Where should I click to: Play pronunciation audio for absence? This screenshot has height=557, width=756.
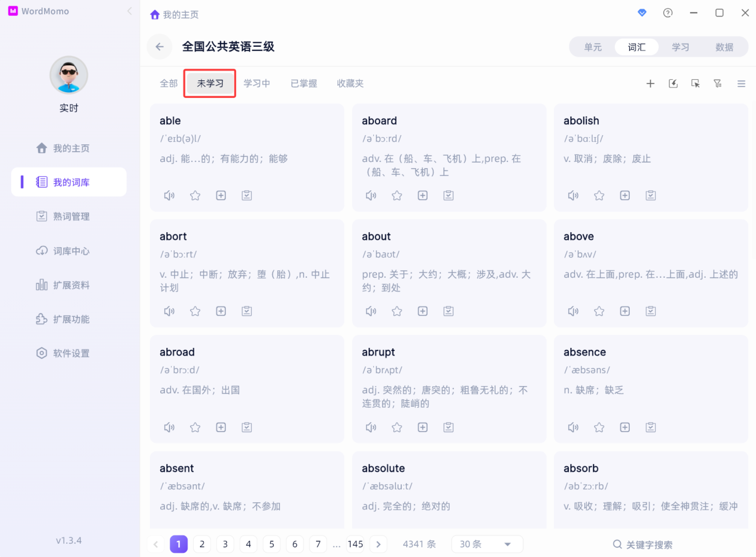click(x=573, y=427)
